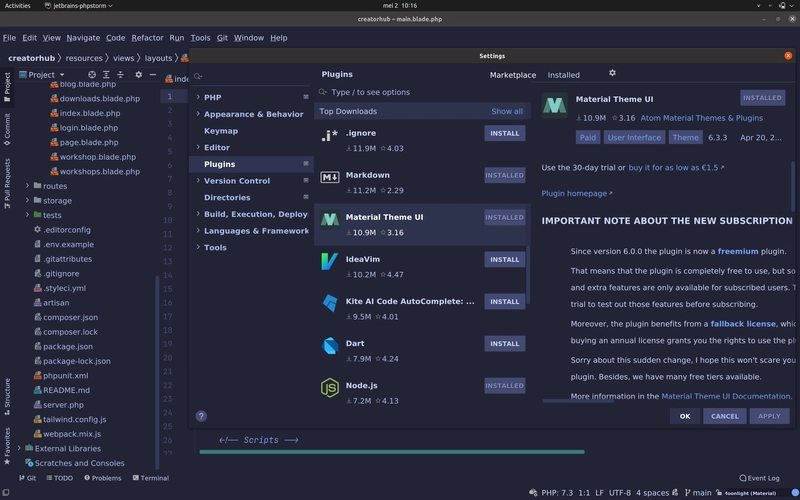Select Keymap in settings list

220,131
